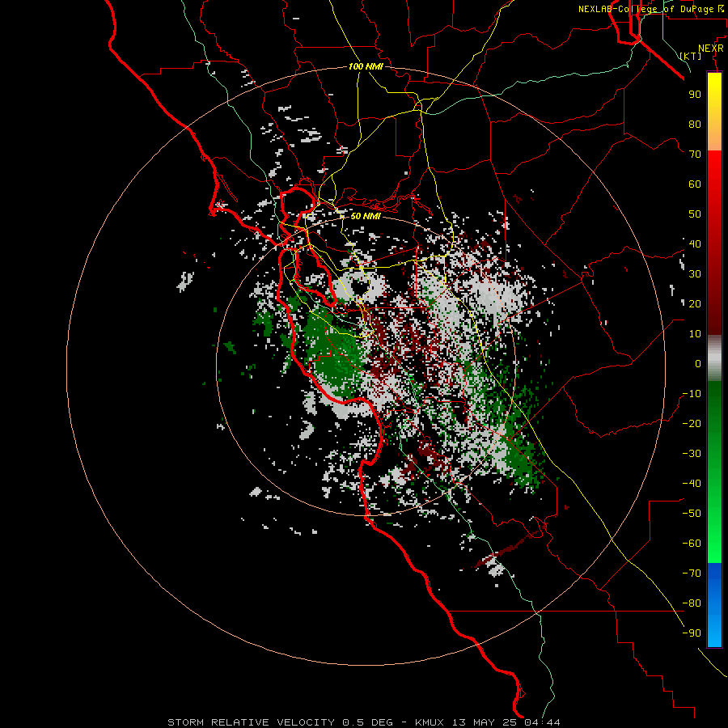Screen dimensions: 728x728
Task: Click the -80 value on velocity scale
Action: [692, 603]
